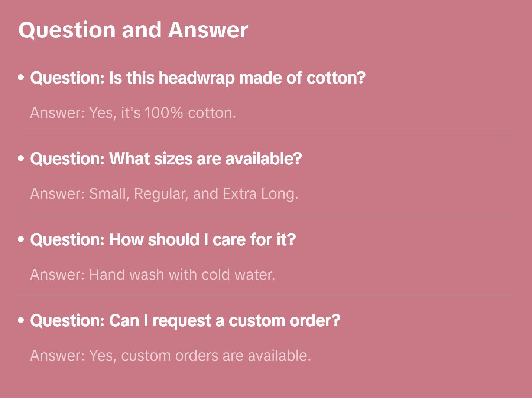Click the divider line below the cotton answer
Viewport: 532px width, 398px height.
tap(266, 134)
